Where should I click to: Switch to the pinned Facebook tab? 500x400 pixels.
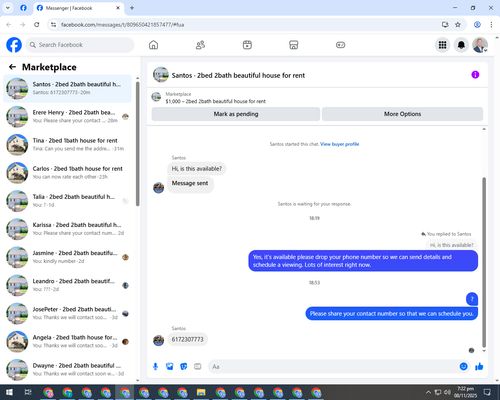23,8
